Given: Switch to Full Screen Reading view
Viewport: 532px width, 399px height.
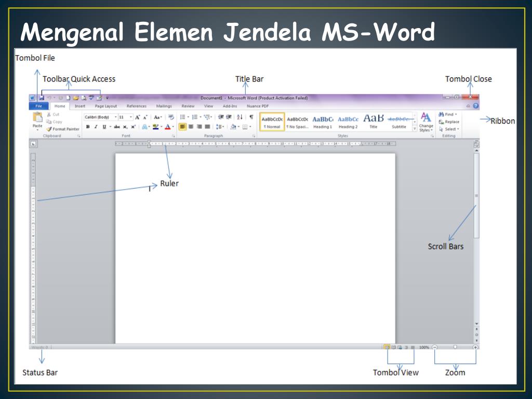Looking at the screenshot, I should click(x=394, y=347).
